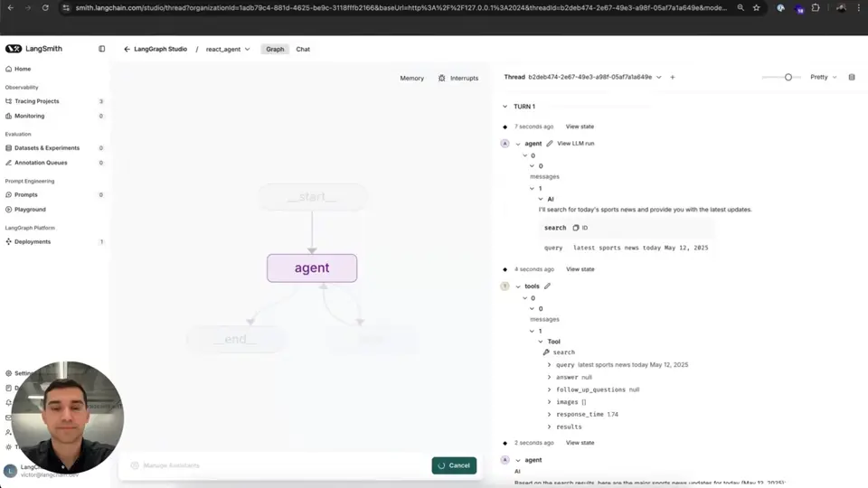Collapse sidebar with the panel toggle icon

pos(102,49)
